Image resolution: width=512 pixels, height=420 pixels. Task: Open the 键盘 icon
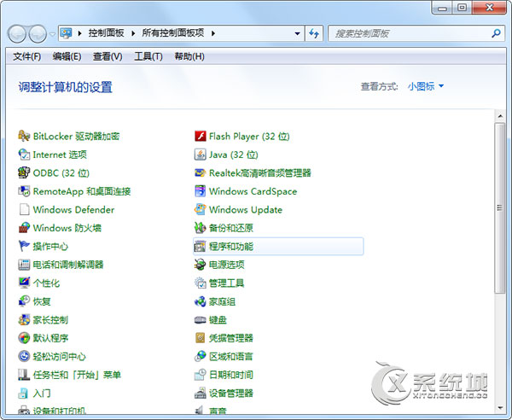click(201, 319)
